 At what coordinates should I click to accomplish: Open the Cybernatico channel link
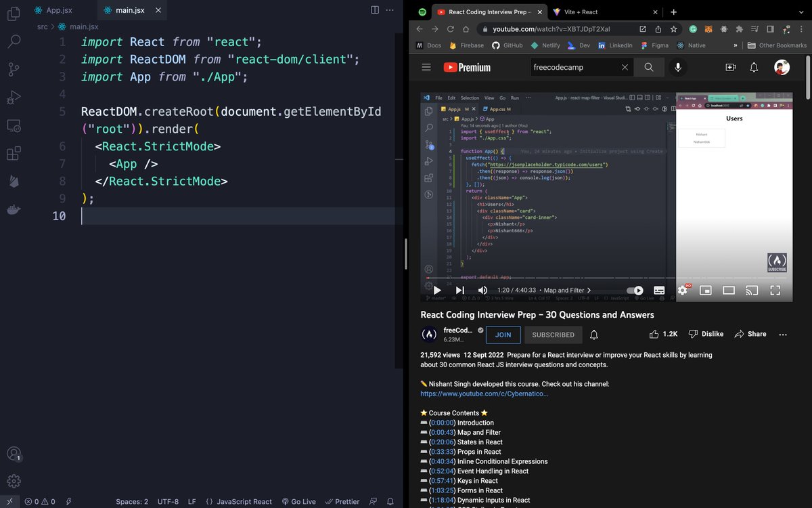coord(484,394)
